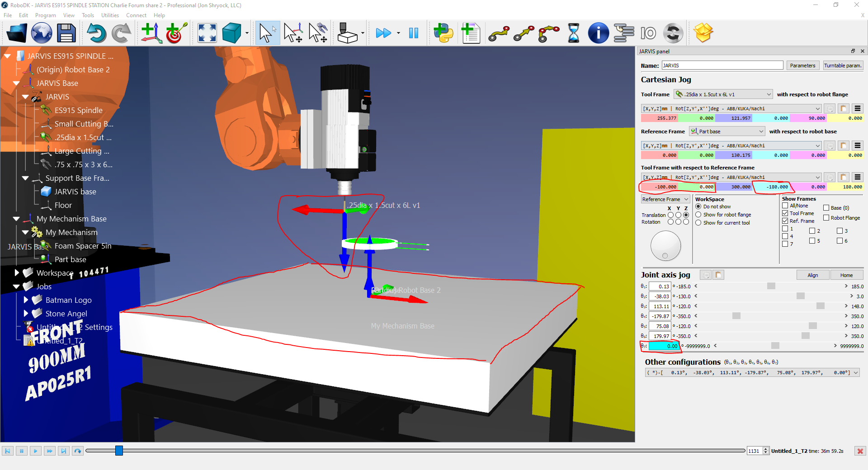Open the Utilities menu
Viewport: 868px width, 470px height.
point(110,15)
